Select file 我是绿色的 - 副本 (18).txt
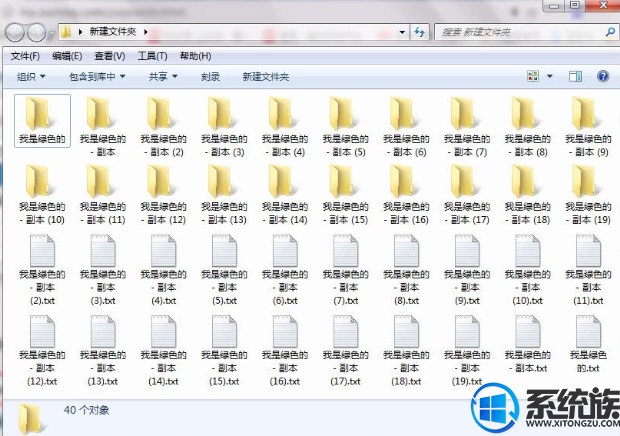 click(x=406, y=350)
